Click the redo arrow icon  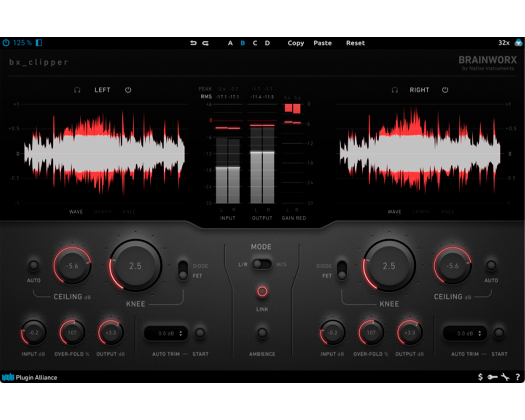[x=206, y=43]
